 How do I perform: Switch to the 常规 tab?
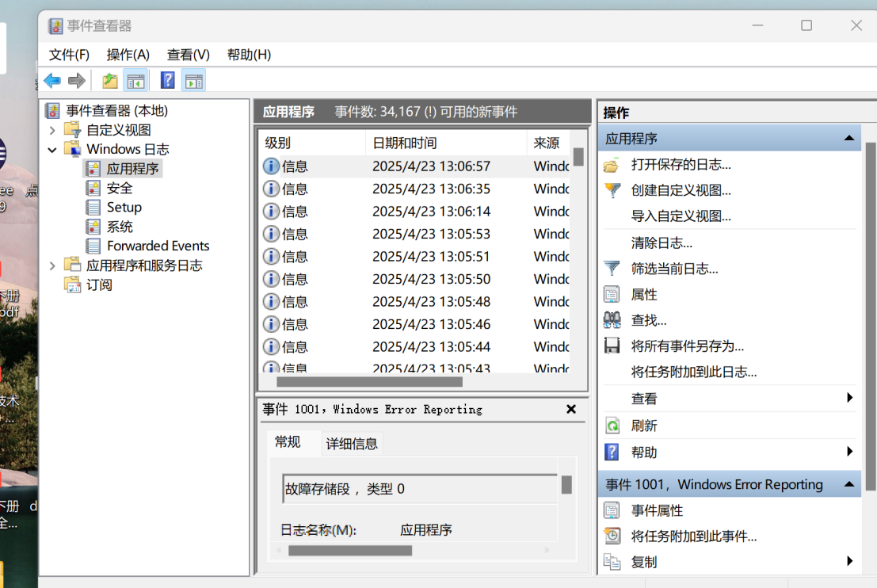point(288,442)
